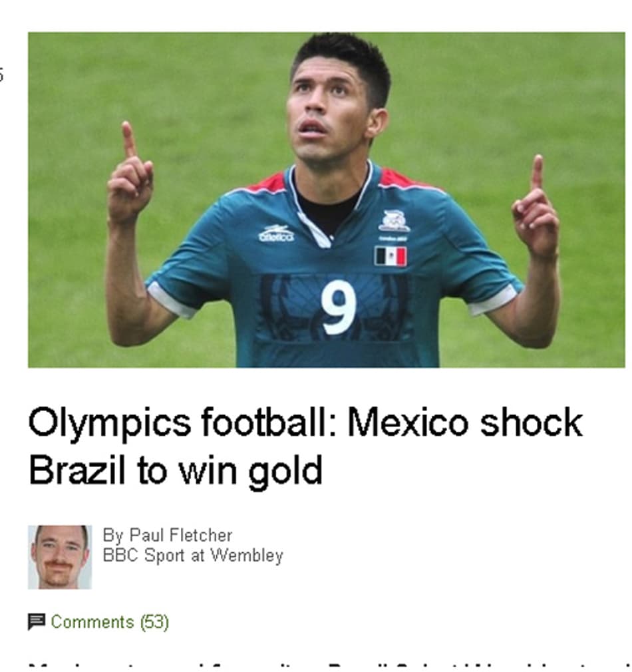Click the comments speech bubble icon
This screenshot has width=632, height=672.
click(37, 621)
